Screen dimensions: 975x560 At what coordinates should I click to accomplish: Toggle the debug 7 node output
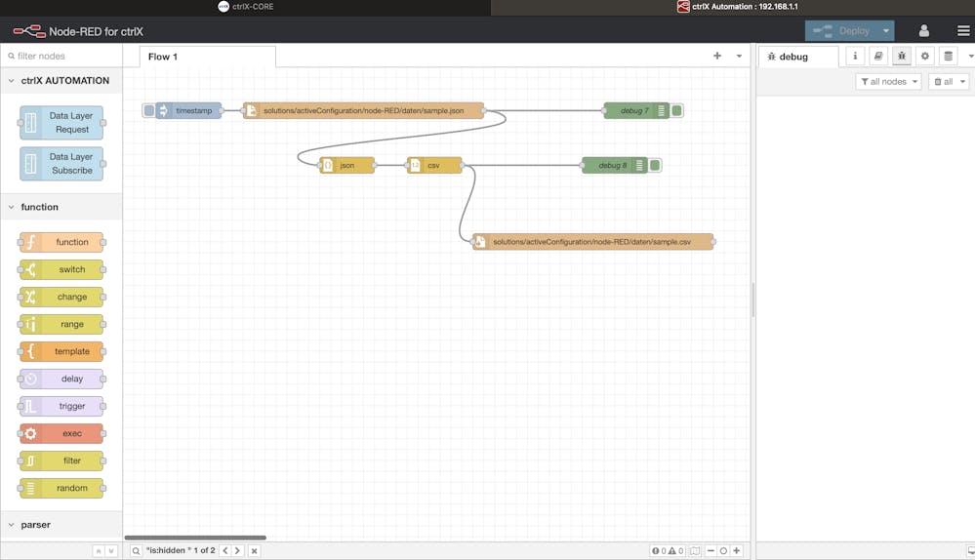[676, 110]
